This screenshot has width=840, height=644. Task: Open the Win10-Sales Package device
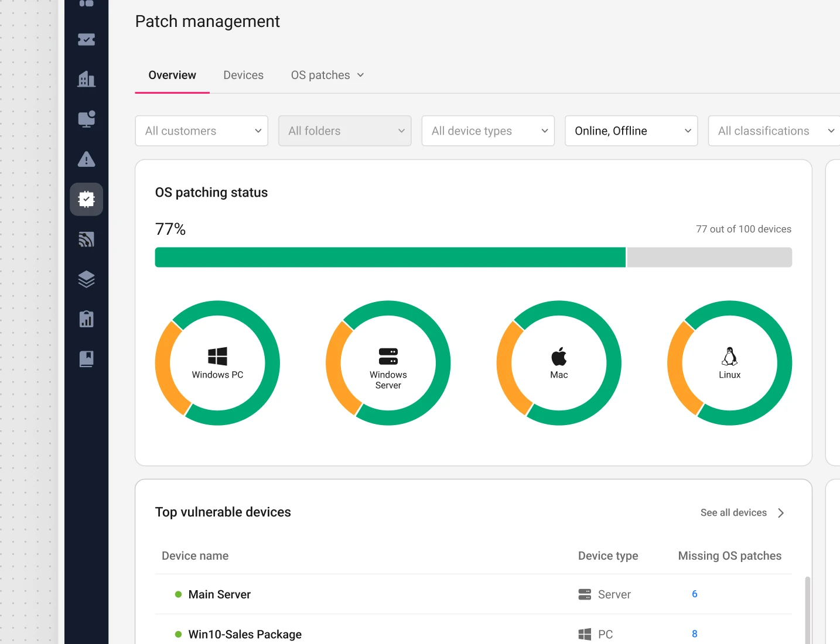pyautogui.click(x=245, y=634)
